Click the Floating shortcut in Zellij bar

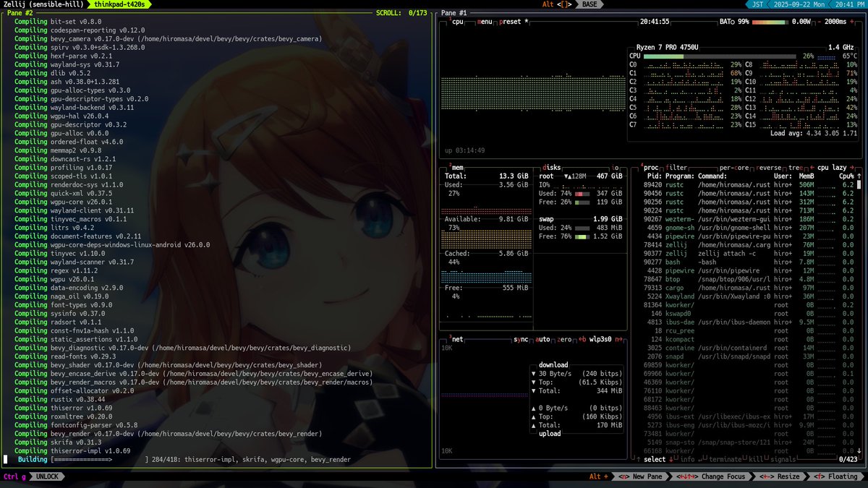pos(835,476)
